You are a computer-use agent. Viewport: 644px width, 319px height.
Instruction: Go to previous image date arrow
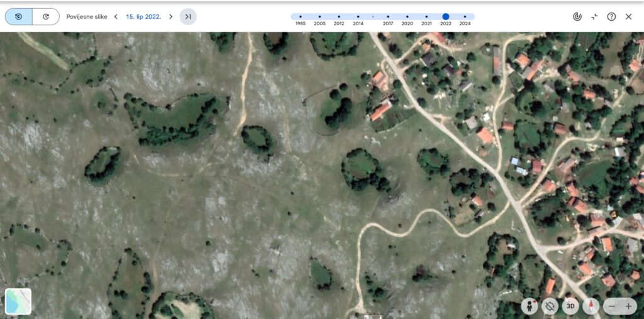click(x=116, y=17)
